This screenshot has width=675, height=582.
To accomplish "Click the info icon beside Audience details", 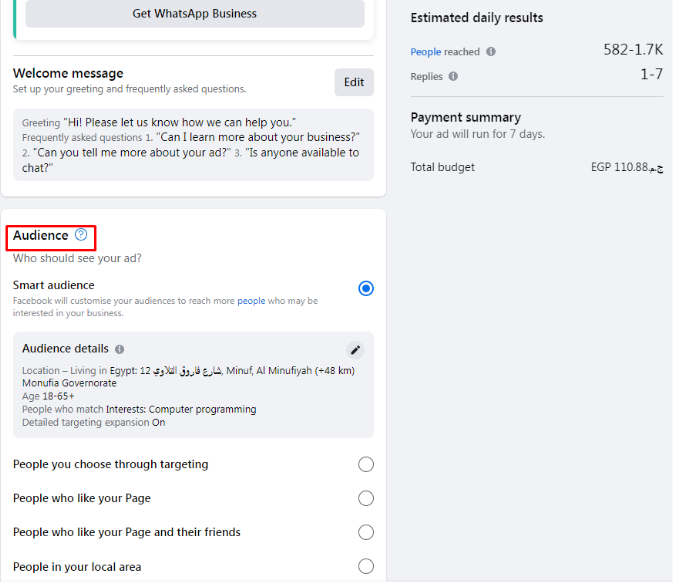I will (x=120, y=350).
